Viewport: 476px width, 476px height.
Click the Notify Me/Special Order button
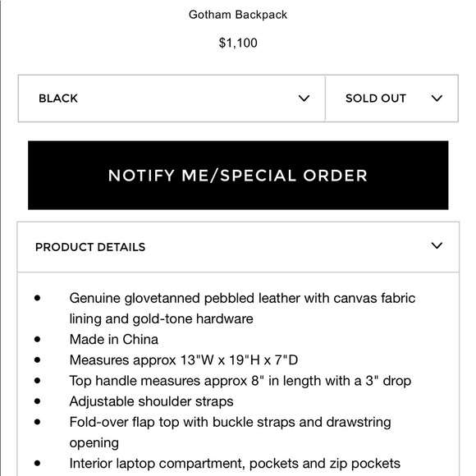[238, 175]
